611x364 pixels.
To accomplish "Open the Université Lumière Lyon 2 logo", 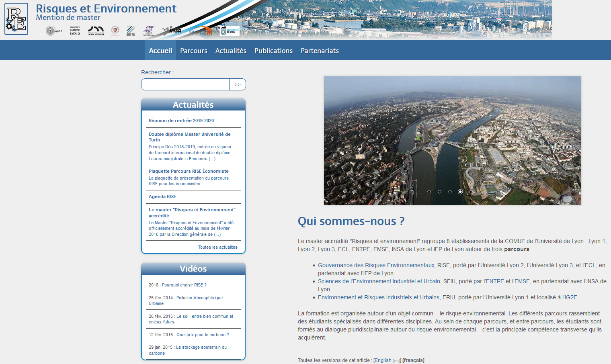I will pos(75,31).
